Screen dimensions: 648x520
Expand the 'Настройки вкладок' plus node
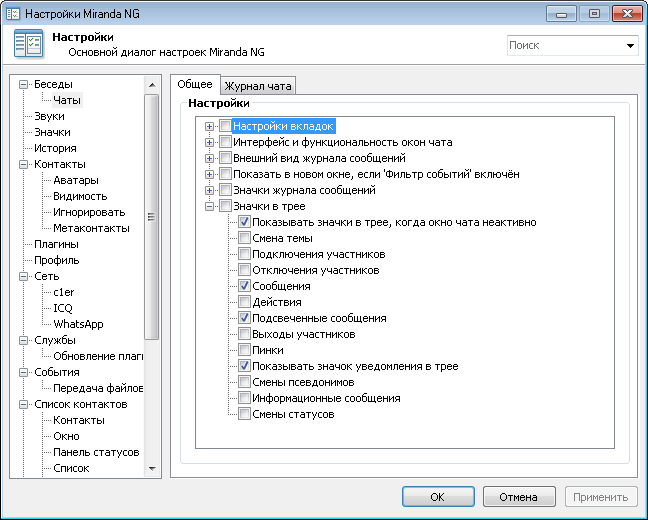pos(210,126)
